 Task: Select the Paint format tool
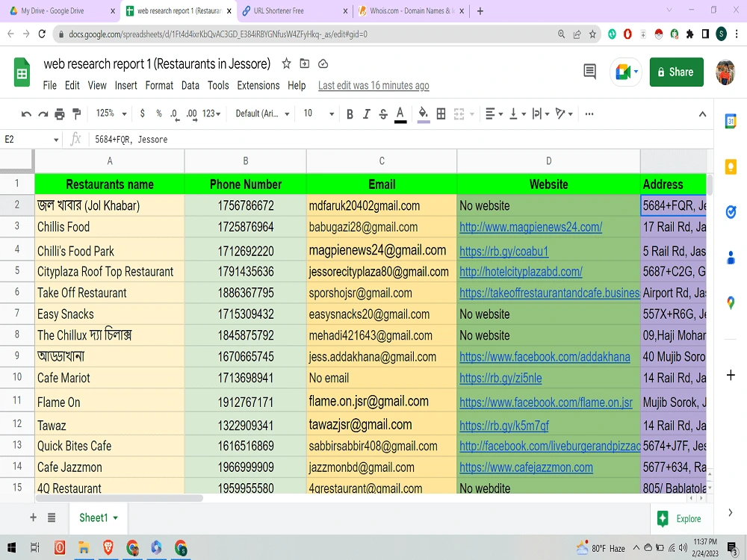click(76, 113)
